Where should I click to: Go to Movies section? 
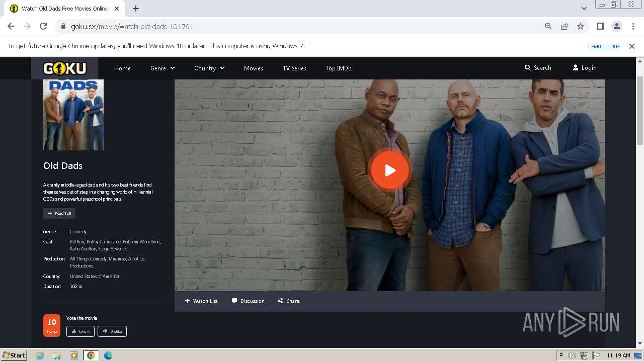pos(254,68)
